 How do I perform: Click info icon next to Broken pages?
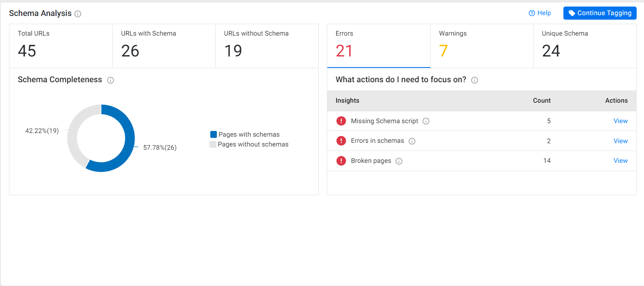point(399,161)
